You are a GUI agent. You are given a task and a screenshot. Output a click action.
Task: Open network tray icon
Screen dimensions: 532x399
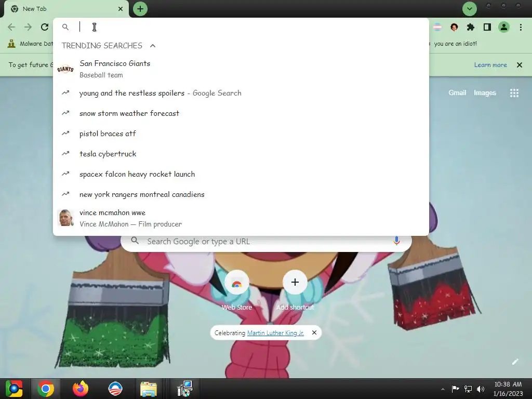(468, 389)
